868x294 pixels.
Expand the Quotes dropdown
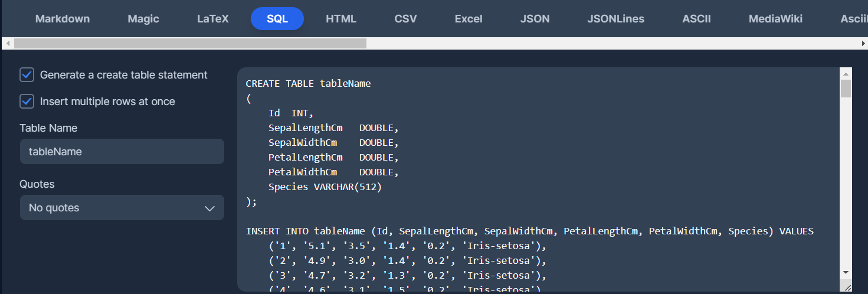pyautogui.click(x=122, y=208)
